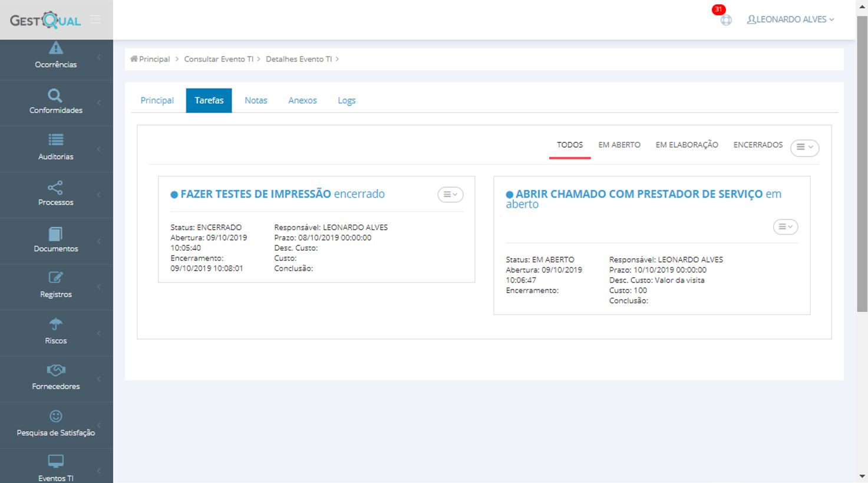Click the Processos sidebar label
868x483 pixels.
tap(55, 202)
